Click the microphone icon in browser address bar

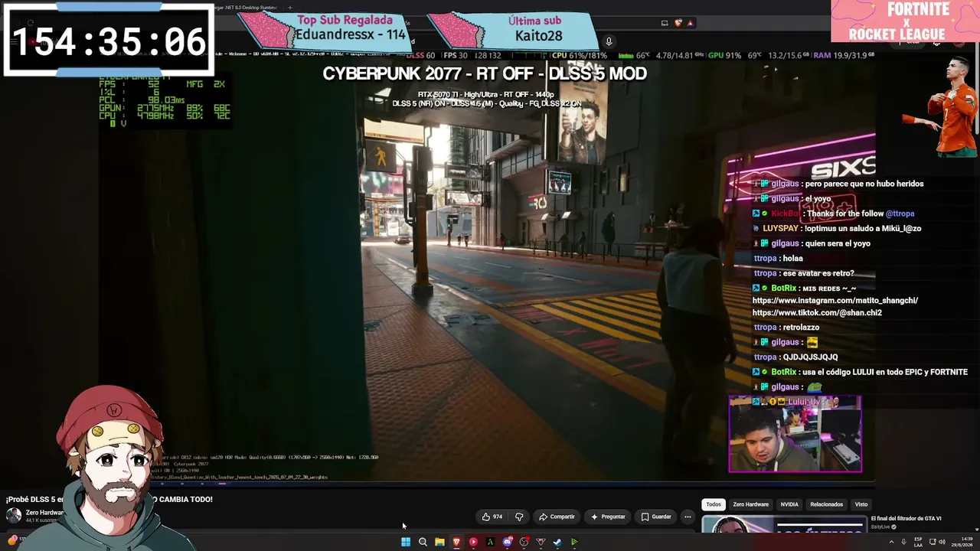[609, 41]
